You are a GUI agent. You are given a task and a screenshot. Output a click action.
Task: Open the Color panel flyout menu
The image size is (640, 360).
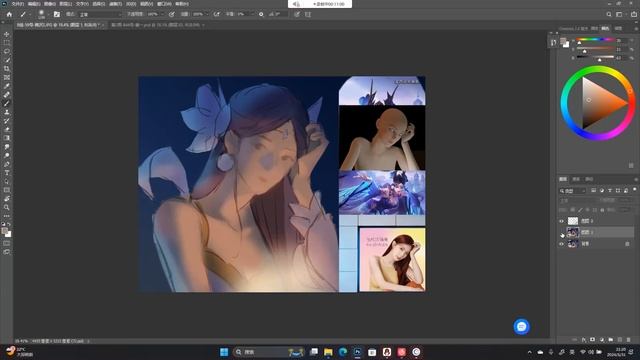(636, 28)
